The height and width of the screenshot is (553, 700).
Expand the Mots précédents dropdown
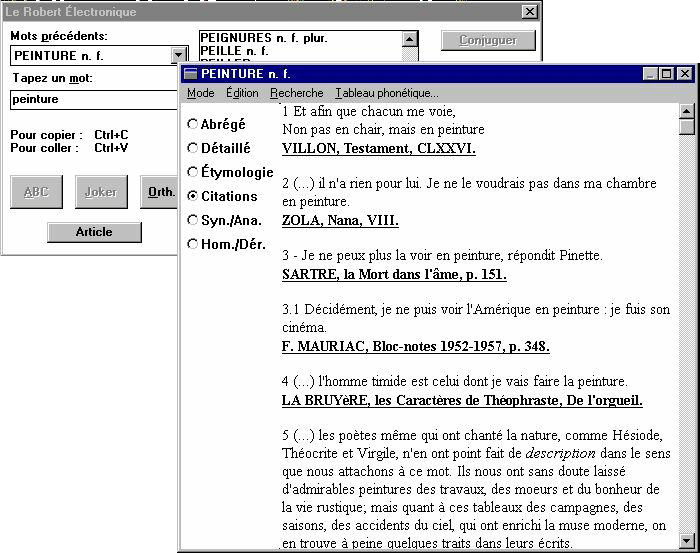[x=178, y=56]
